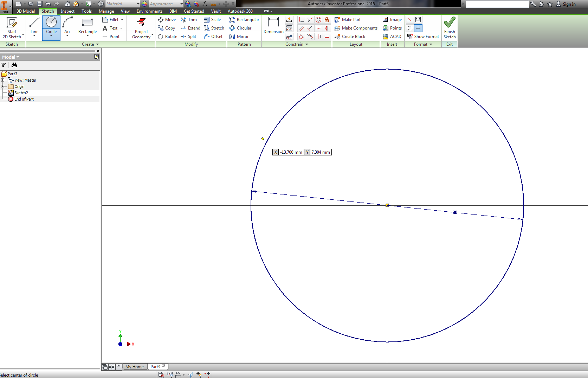Screen dimensions: 588x378
Task: Apply the Fix (lock) constraint
Action: coord(327,20)
